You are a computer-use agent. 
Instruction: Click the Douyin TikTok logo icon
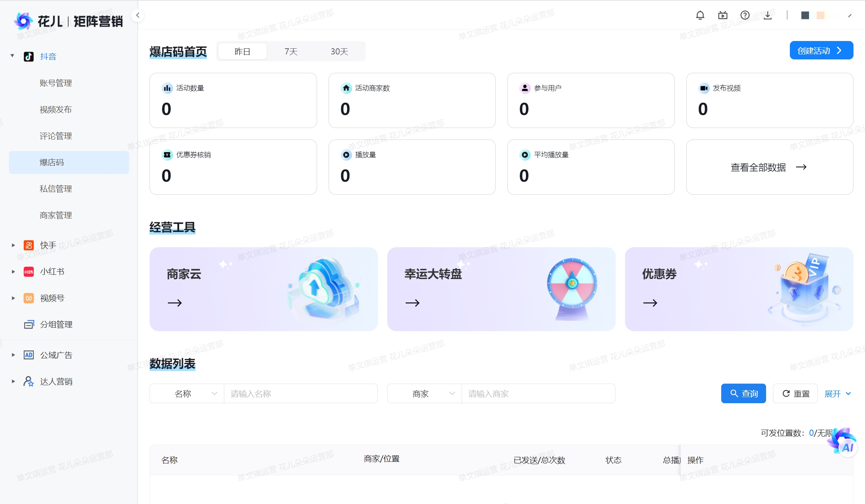[x=29, y=57]
